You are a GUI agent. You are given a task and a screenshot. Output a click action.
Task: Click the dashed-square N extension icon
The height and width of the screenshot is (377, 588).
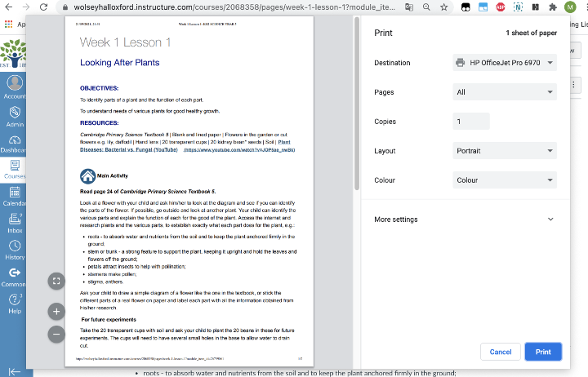518,7
